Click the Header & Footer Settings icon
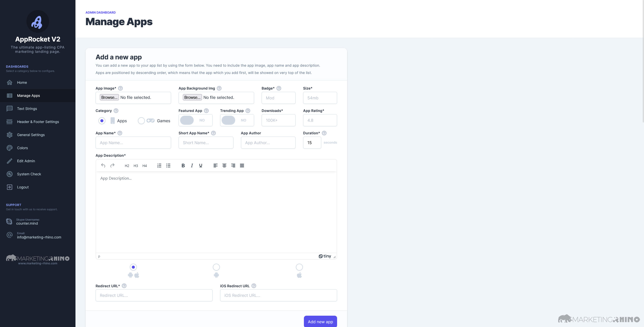The image size is (644, 327). [x=10, y=121]
